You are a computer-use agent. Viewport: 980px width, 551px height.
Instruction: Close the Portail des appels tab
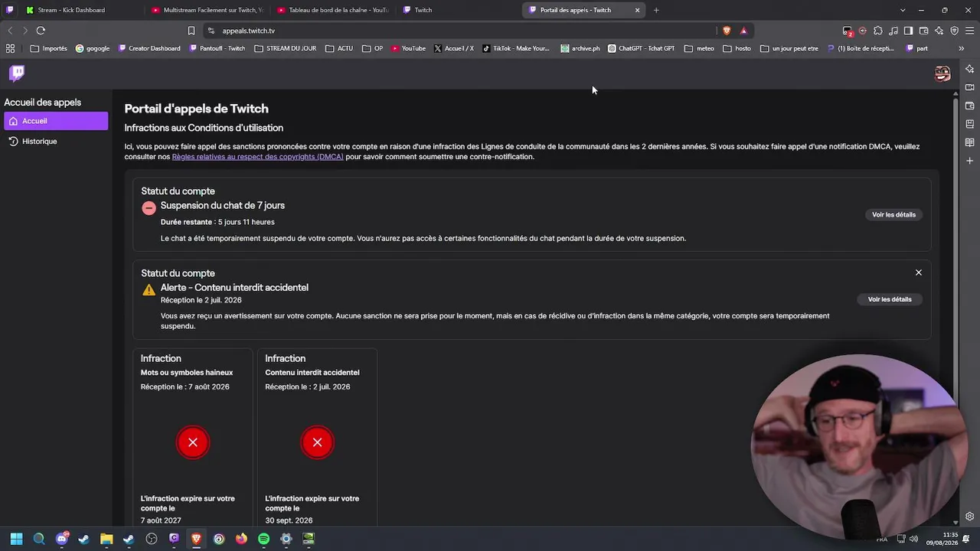tap(637, 10)
